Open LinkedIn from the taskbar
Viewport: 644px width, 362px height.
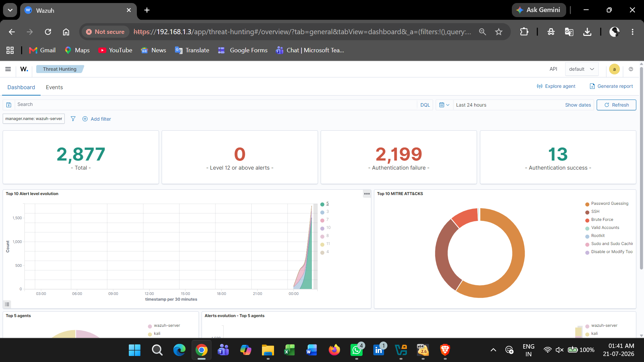click(379, 350)
